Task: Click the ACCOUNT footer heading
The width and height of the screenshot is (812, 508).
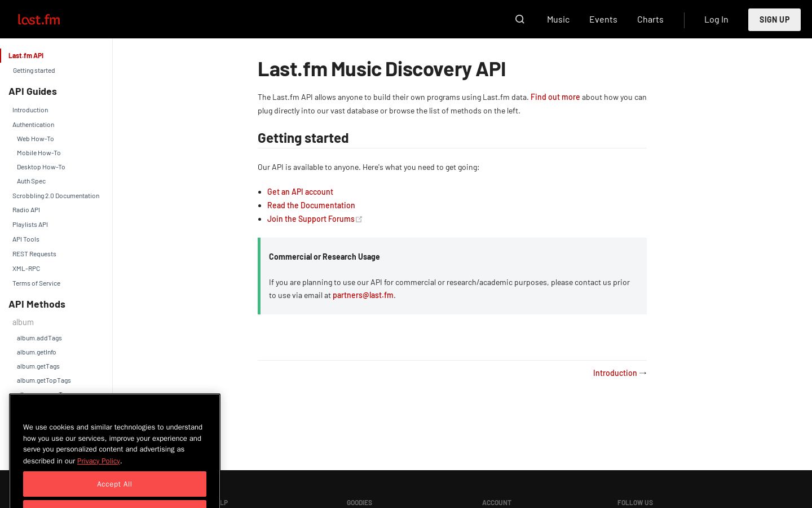Action: (497, 503)
